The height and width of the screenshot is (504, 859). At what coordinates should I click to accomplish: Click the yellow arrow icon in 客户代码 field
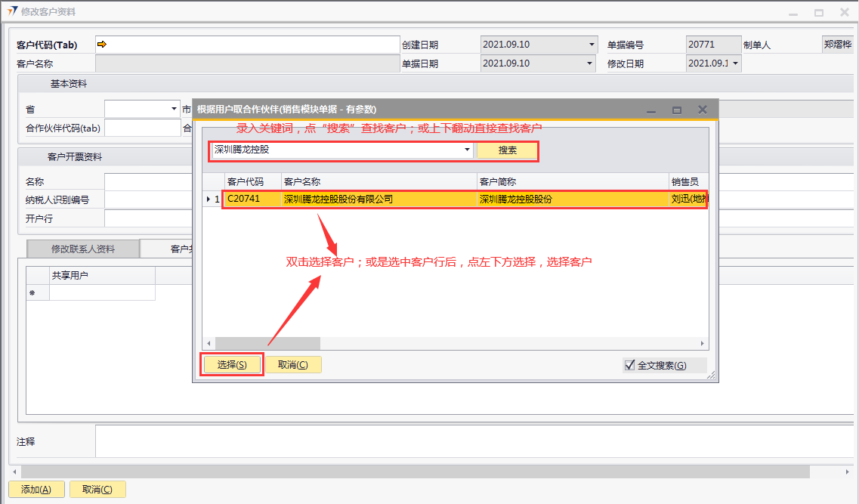point(102,45)
